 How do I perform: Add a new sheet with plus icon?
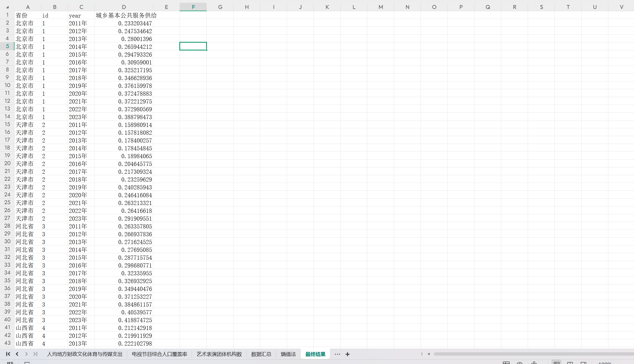click(x=347, y=354)
